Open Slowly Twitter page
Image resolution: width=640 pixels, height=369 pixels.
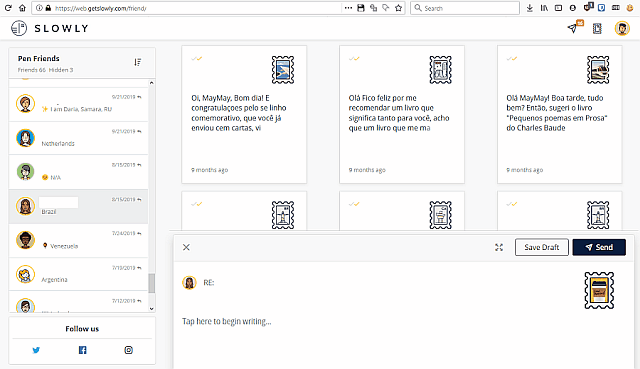[36, 350]
